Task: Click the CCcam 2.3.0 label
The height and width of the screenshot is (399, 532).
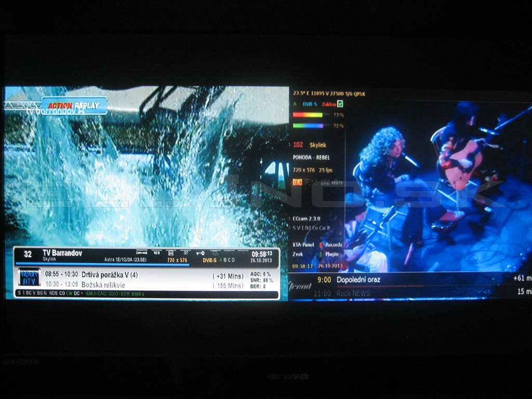Action: click(x=306, y=219)
